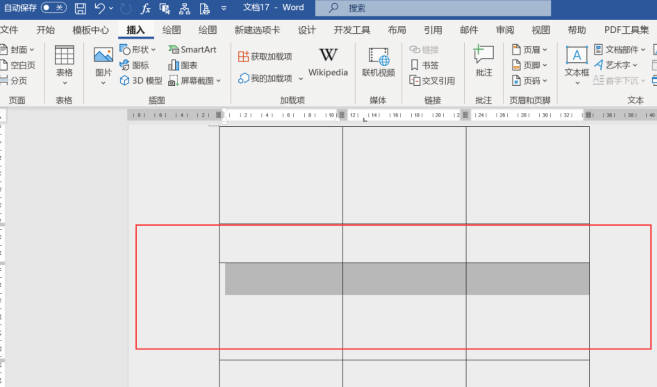Insert a 3D 模型

(x=141, y=80)
